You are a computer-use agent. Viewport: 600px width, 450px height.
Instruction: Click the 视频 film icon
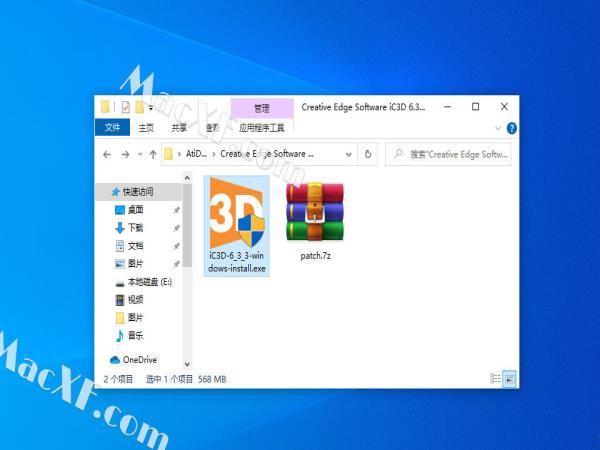pos(120,300)
